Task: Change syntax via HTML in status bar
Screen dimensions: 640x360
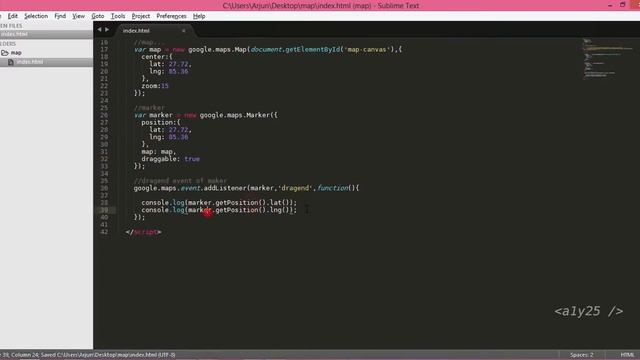Action: point(627,355)
